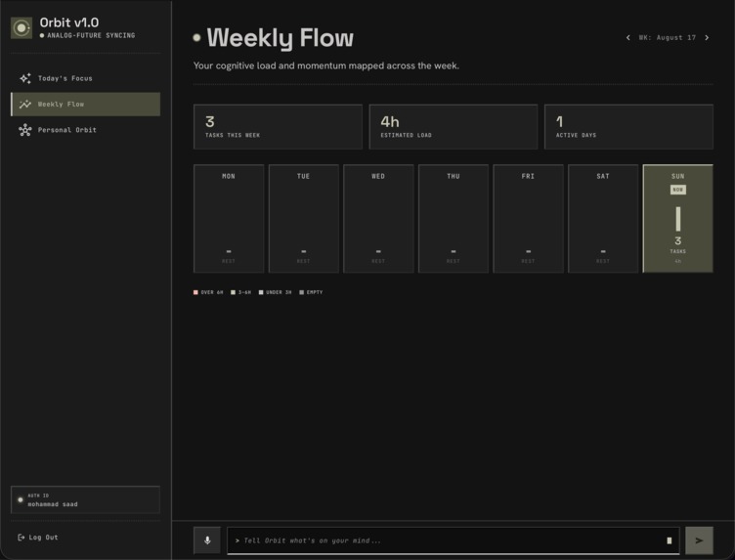Viewport: 735px width, 560px height.
Task: Select the SAT day column
Action: tap(603, 218)
